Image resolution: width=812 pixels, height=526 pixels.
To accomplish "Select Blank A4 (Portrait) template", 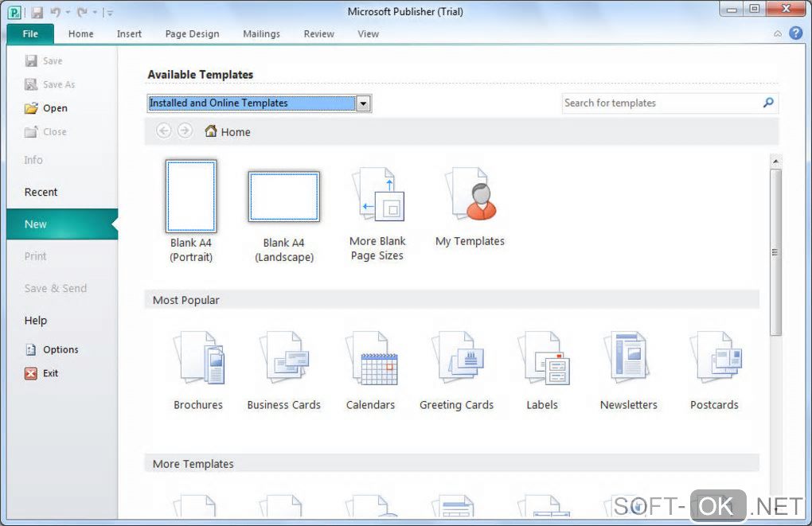I will (x=191, y=211).
